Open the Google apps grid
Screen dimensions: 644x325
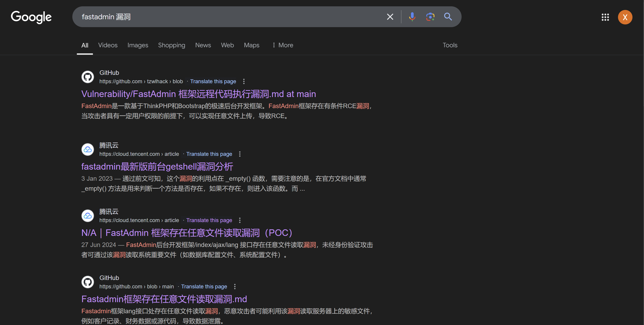click(605, 17)
